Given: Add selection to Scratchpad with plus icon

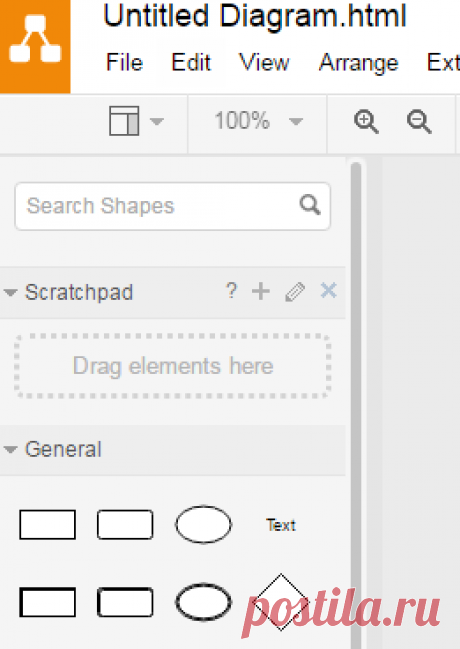Looking at the screenshot, I should pyautogui.click(x=261, y=291).
